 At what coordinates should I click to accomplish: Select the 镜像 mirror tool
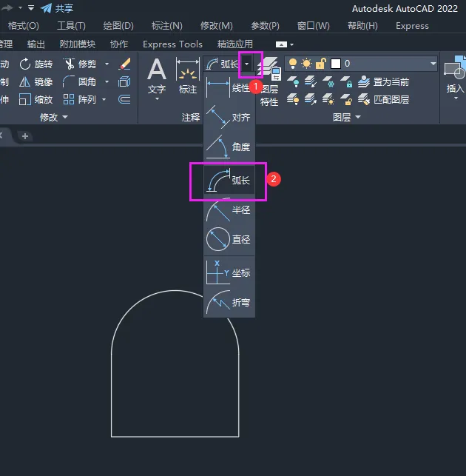(x=36, y=81)
